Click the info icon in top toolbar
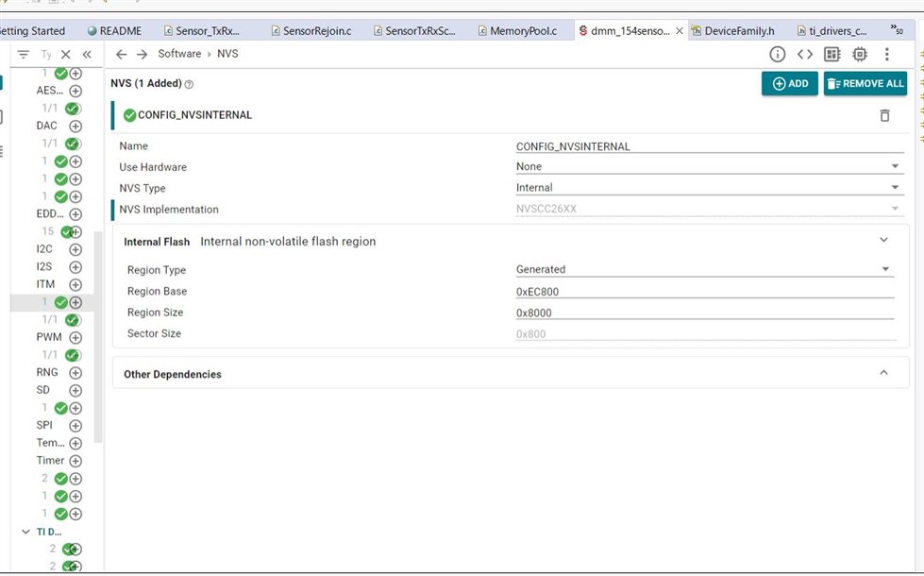This screenshot has height=576, width=924. [x=778, y=55]
